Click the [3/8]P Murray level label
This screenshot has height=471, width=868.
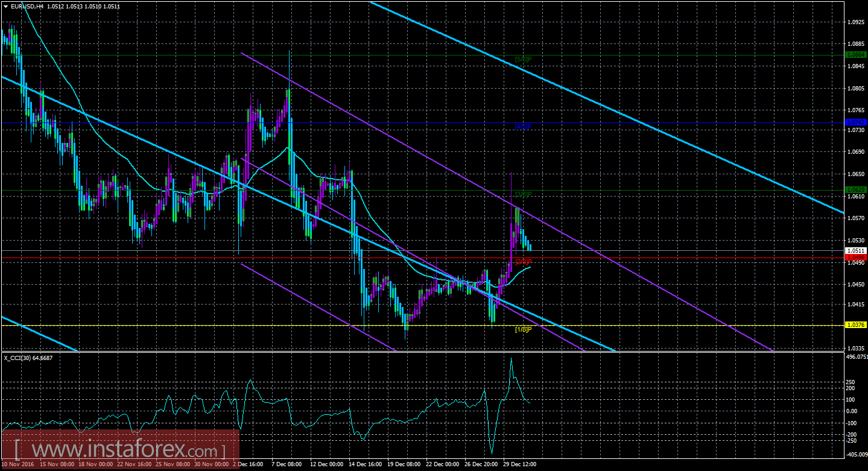[x=523, y=194]
